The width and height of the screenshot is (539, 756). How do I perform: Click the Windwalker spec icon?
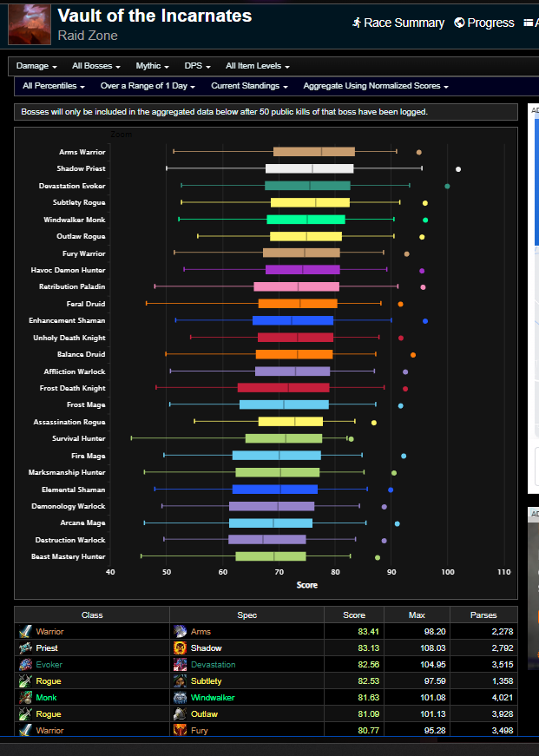(x=180, y=697)
